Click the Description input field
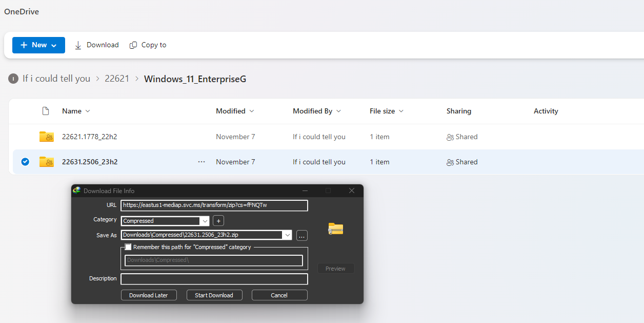644x323 pixels. [x=214, y=279]
